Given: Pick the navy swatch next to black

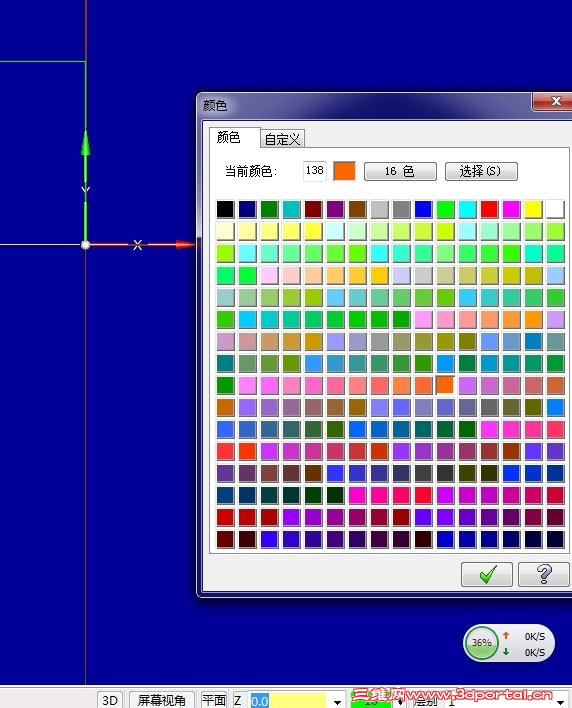Looking at the screenshot, I should click(x=247, y=210).
